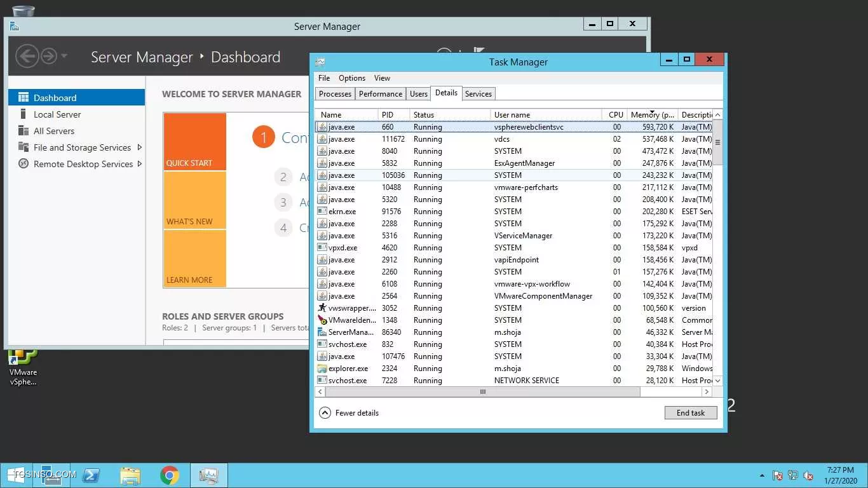Switch to the Processes tab
The image size is (868, 488).
click(x=335, y=94)
